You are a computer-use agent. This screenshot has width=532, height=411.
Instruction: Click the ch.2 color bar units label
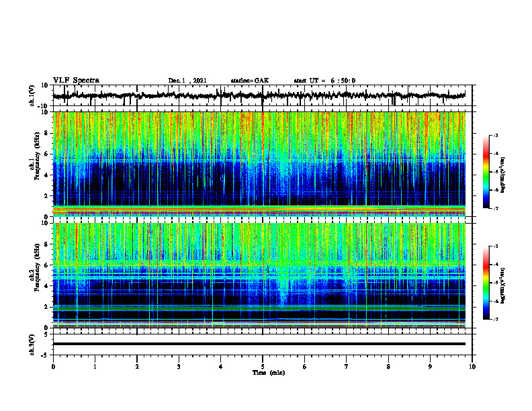tap(503, 286)
